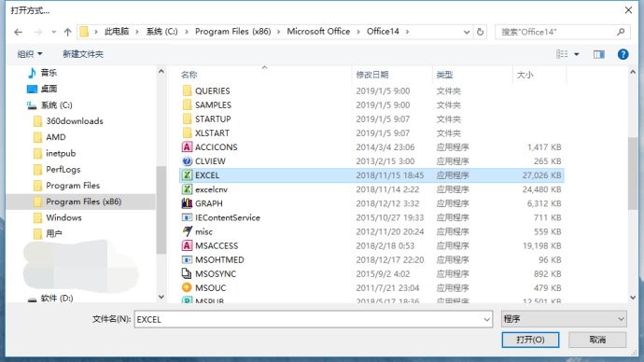Image resolution: width=644 pixels, height=362 pixels.
Task: Select the CLVIEW application icon
Action: pyautogui.click(x=187, y=161)
